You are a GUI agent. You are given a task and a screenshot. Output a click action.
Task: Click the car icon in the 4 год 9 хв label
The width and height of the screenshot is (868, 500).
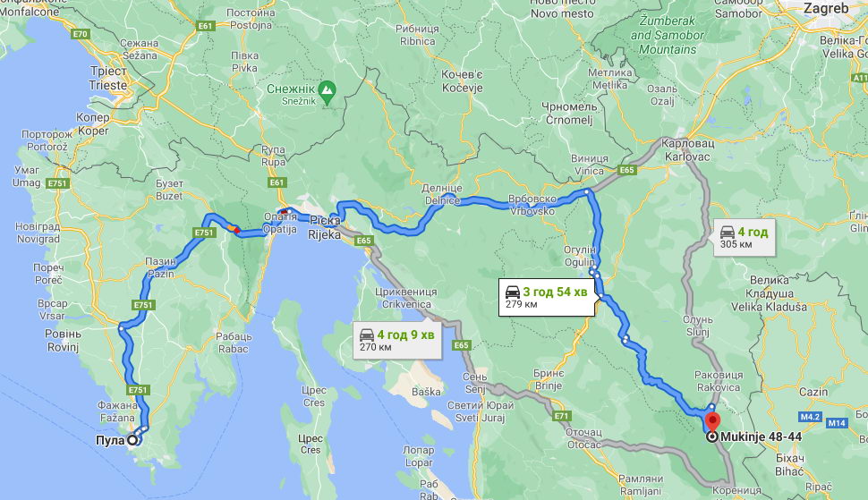click(367, 335)
